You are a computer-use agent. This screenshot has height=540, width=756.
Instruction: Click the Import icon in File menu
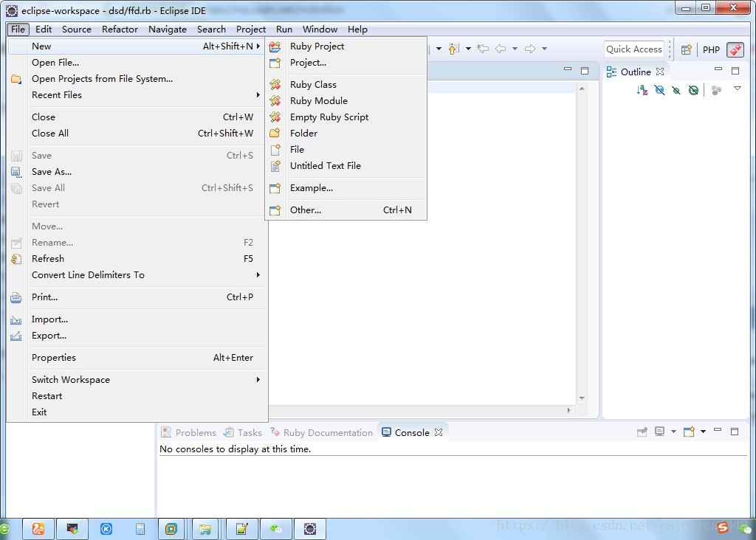point(16,319)
